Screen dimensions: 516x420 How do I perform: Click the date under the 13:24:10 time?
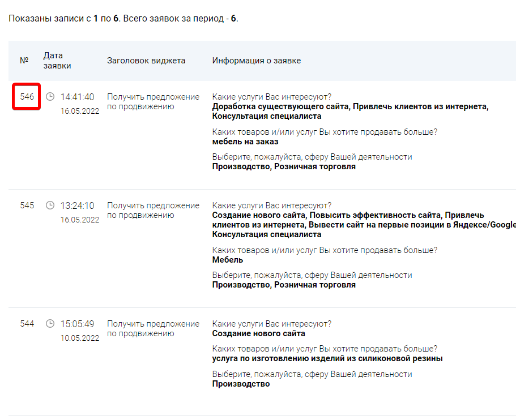pyautogui.click(x=80, y=220)
